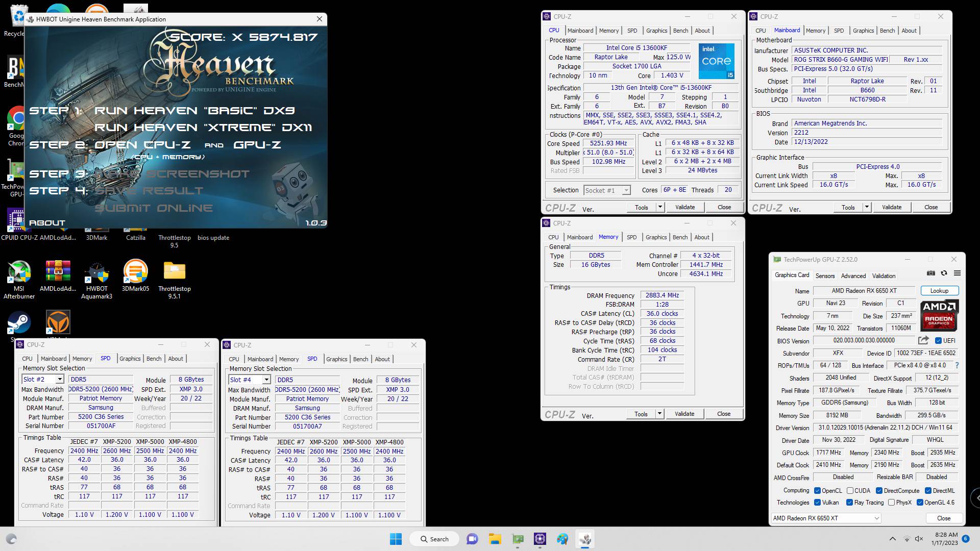This screenshot has height=551, width=980.
Task: Toggle PhysX checkbox in GPU-Z
Action: [x=891, y=503]
